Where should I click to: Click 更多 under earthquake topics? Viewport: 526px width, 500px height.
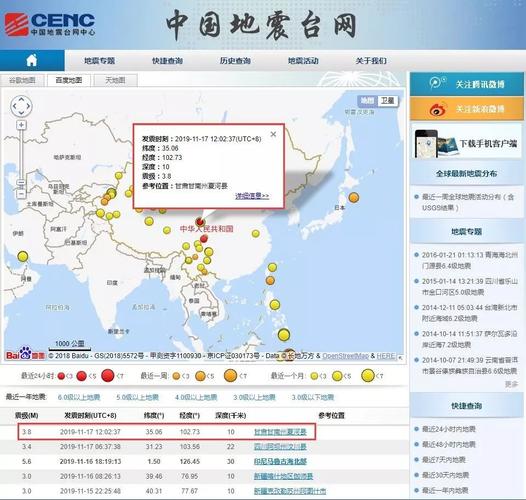511,384
